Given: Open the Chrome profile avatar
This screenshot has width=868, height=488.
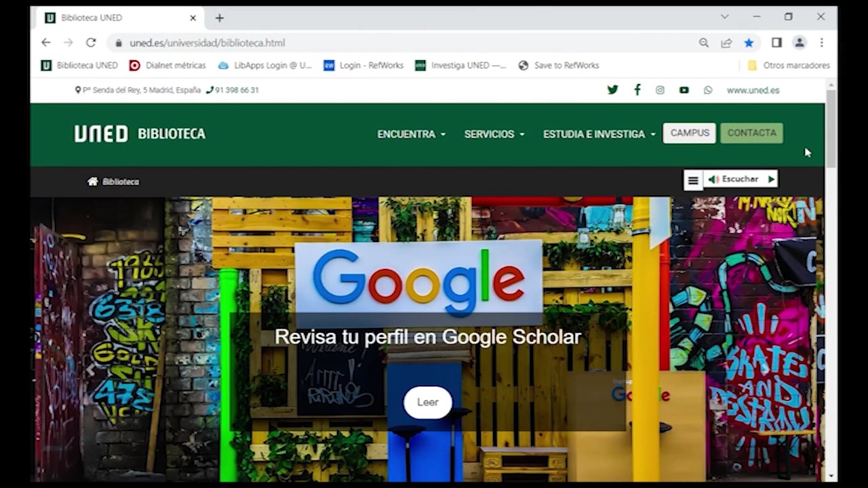Looking at the screenshot, I should click(x=800, y=43).
